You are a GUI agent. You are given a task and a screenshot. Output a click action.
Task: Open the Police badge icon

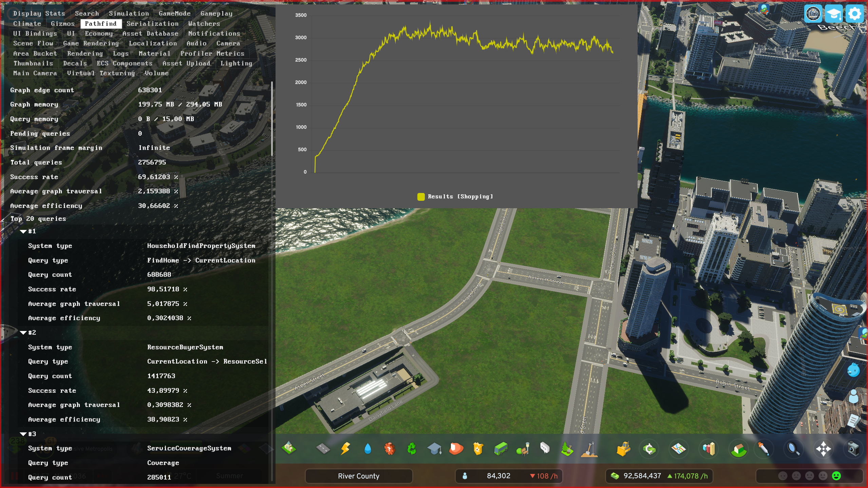coord(478,449)
